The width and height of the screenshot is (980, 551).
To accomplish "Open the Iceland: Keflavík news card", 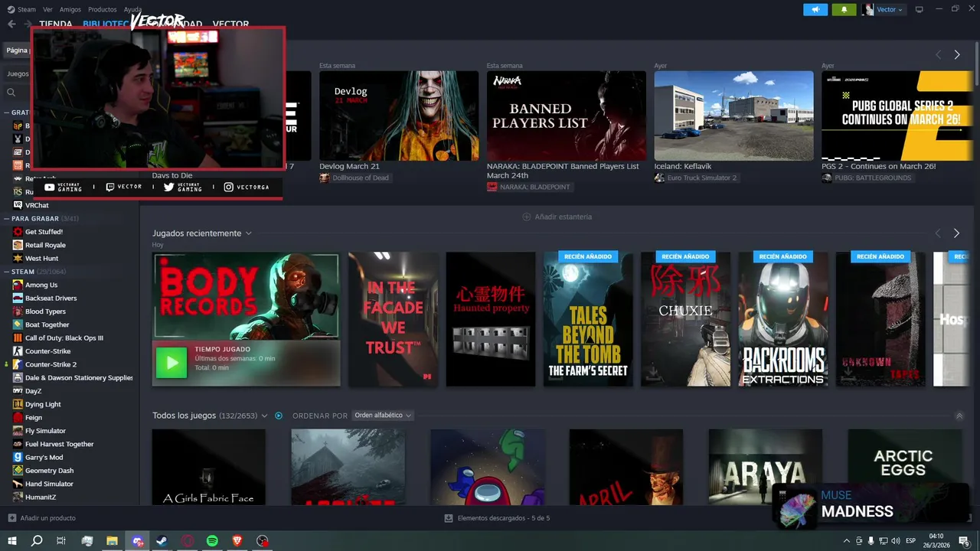I will click(733, 116).
